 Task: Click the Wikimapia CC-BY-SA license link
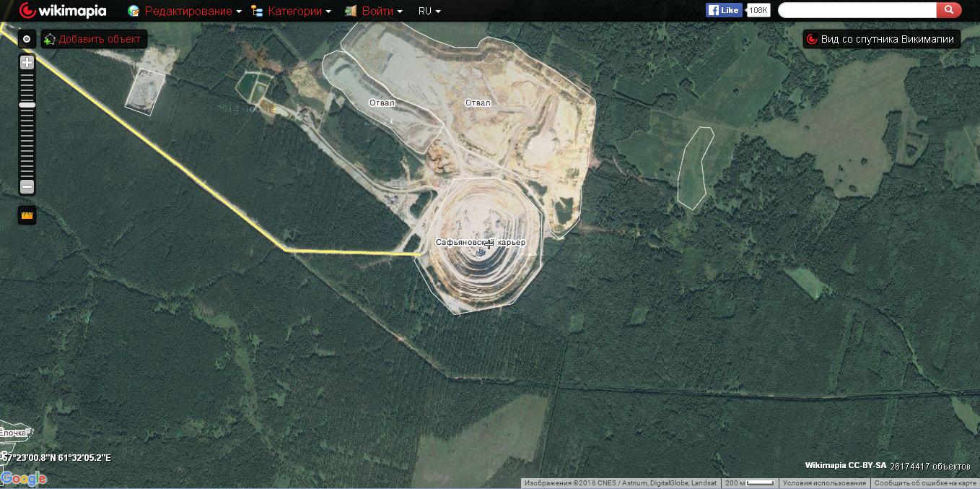click(x=845, y=466)
